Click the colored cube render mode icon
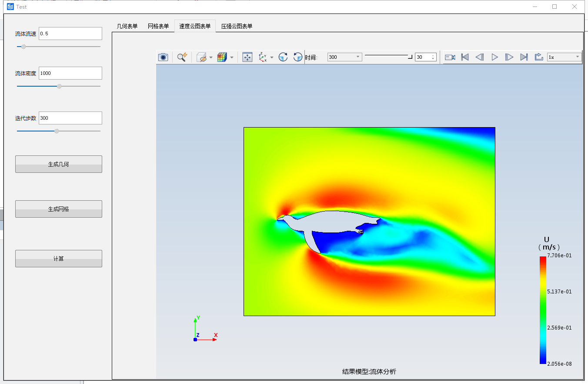This screenshot has height=384, width=588. (222, 57)
